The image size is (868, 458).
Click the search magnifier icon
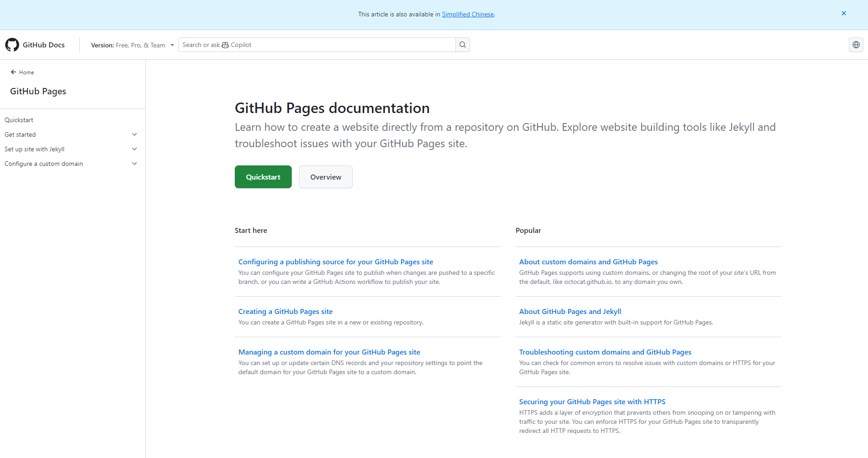pyautogui.click(x=462, y=44)
